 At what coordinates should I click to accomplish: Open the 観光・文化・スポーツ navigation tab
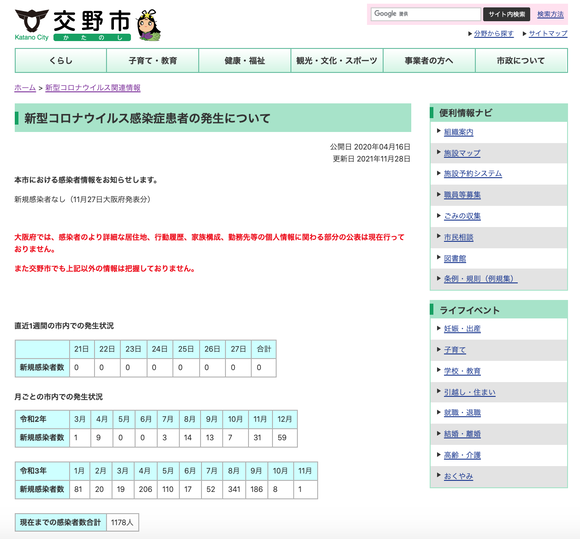pos(337,61)
